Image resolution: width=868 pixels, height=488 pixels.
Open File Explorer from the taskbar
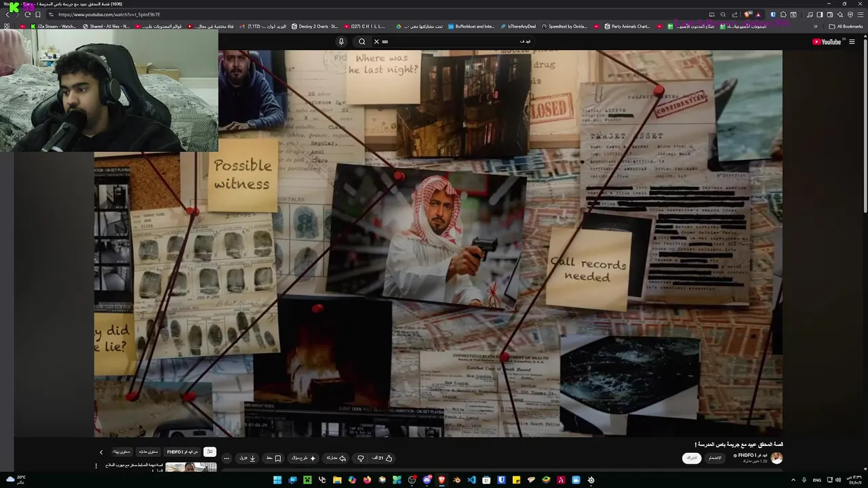tap(337, 480)
